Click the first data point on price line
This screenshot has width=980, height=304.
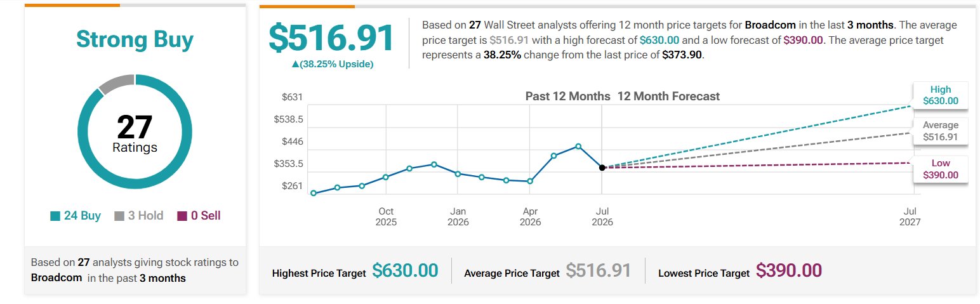click(314, 193)
